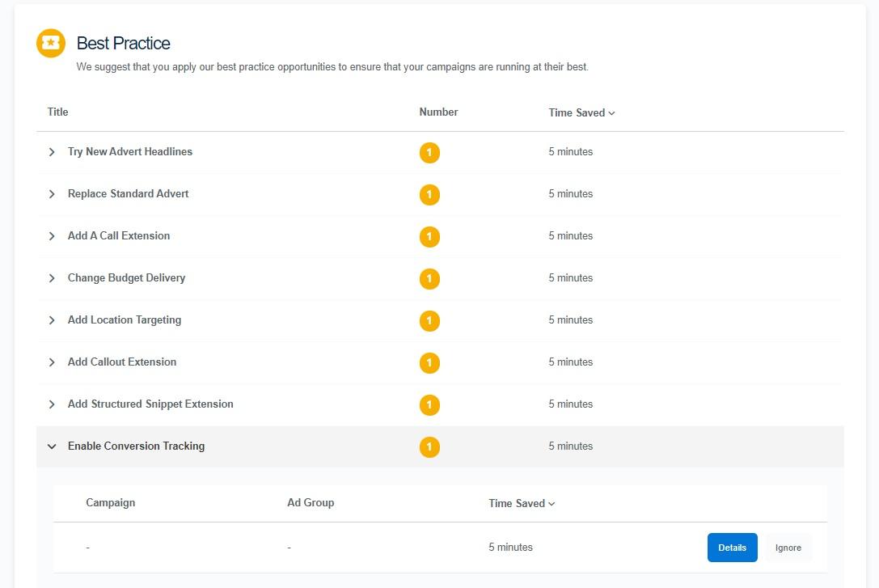Click the Campaign column header
The width and height of the screenshot is (879, 588).
click(x=110, y=502)
